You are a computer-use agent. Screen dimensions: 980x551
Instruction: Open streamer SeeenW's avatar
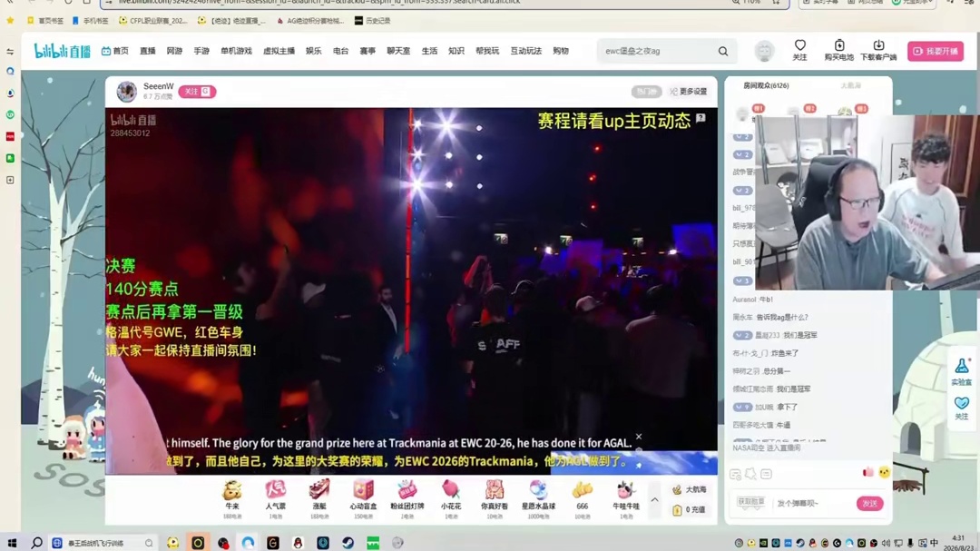pyautogui.click(x=127, y=92)
